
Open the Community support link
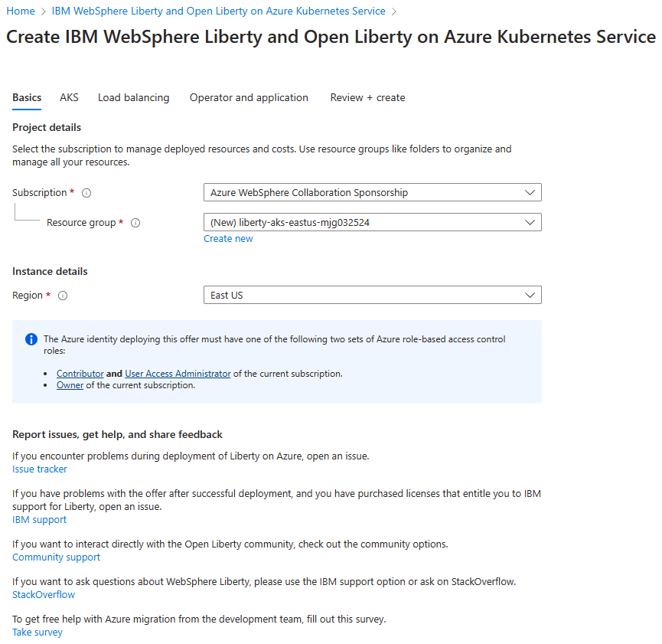(56, 557)
